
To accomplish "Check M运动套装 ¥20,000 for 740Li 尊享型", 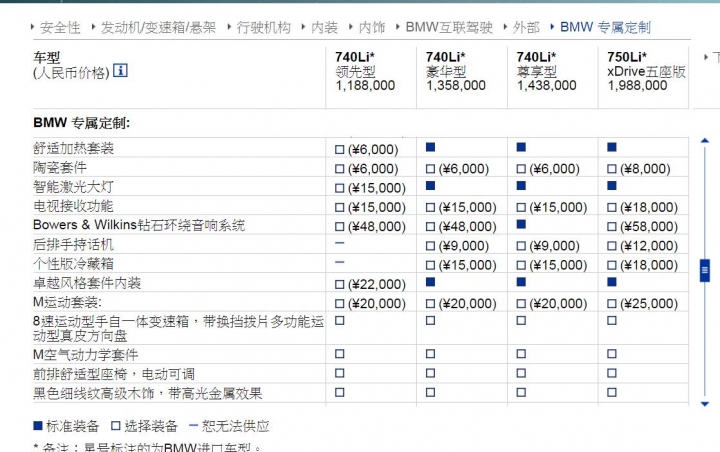I will [521, 304].
